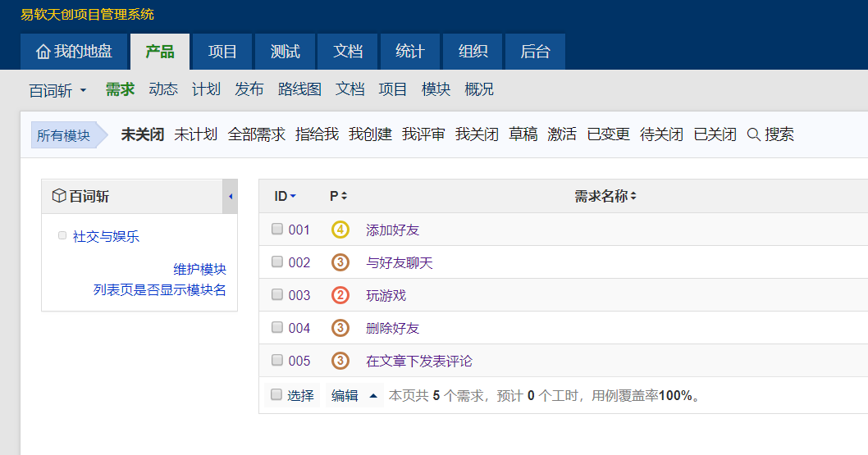Open requirement 添加好友
The height and width of the screenshot is (455, 868).
point(392,230)
